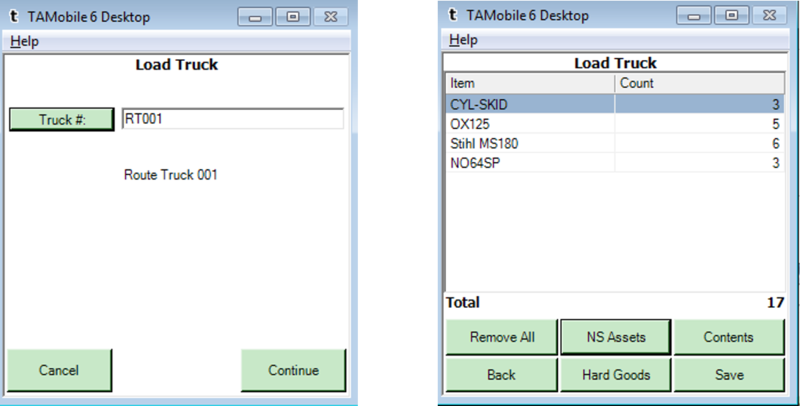This screenshot has height=406, width=800.
Task: Select the OX125 item row
Action: point(615,124)
